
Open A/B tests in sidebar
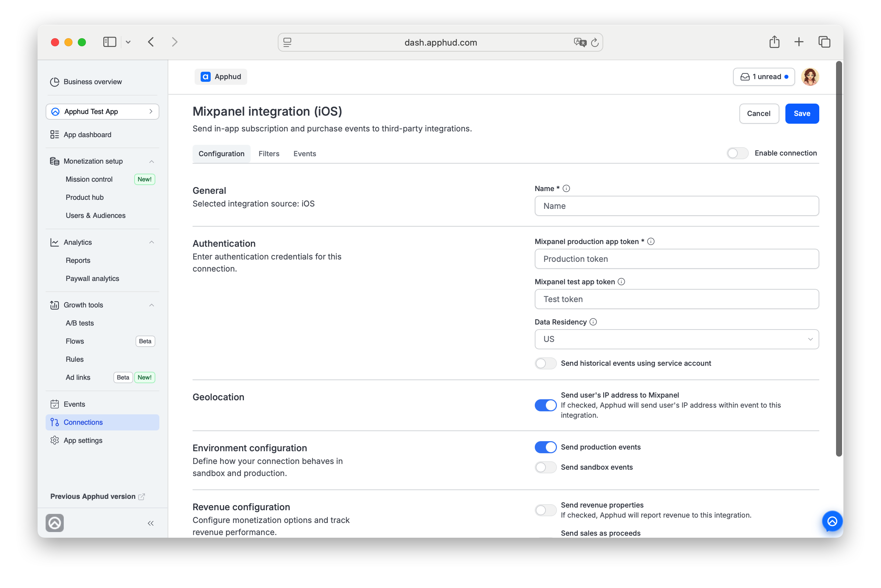coord(80,323)
